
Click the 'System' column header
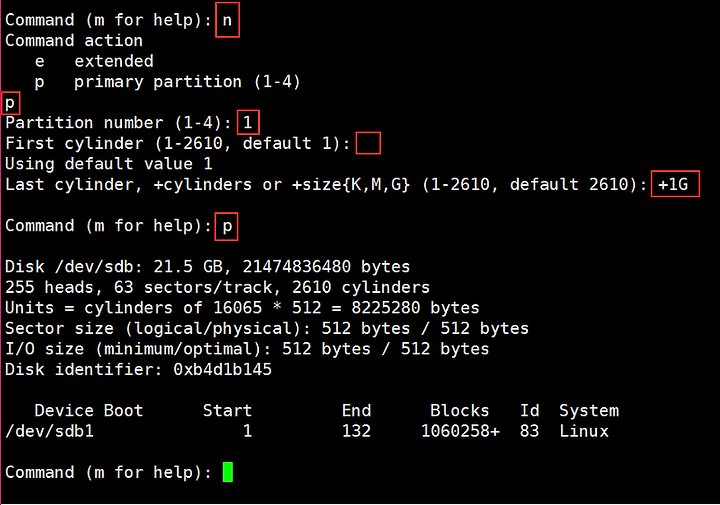[x=589, y=410]
